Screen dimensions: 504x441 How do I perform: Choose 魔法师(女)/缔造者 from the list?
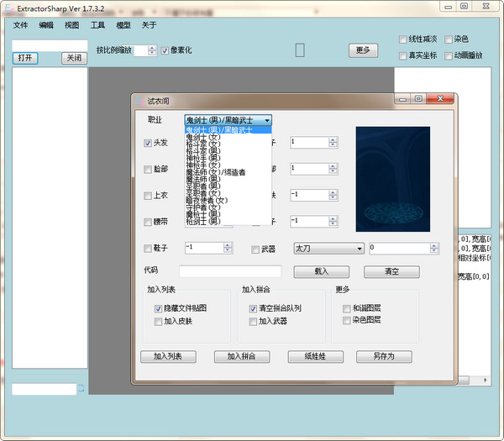228,172
